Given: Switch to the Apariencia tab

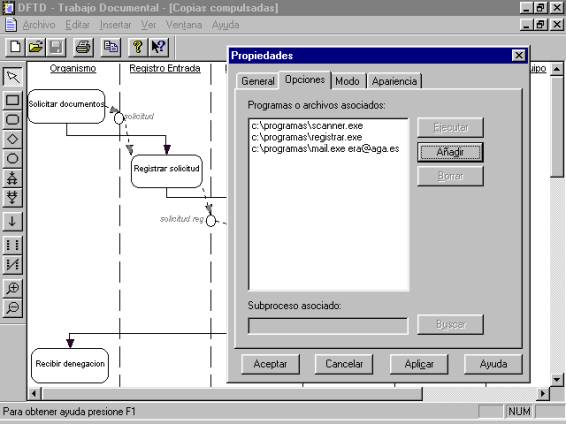Looking at the screenshot, I should tap(394, 81).
